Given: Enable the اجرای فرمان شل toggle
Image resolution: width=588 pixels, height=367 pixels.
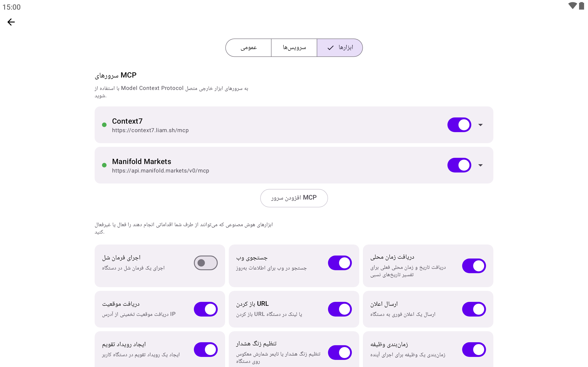Looking at the screenshot, I should click(206, 263).
